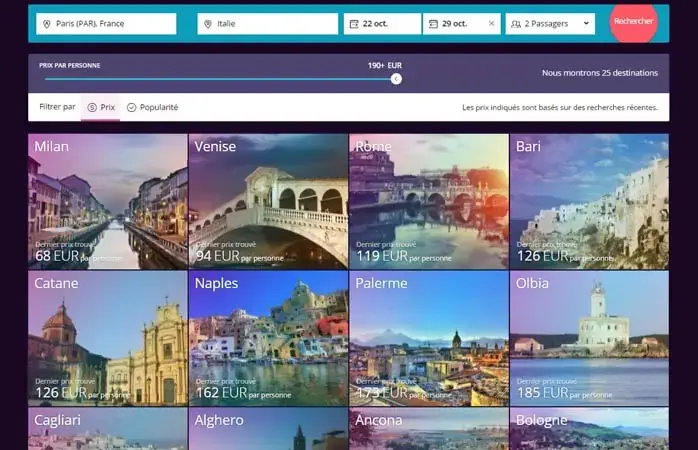This screenshot has height=450, width=698.
Task: Open the Naples destination card
Action: 268,339
